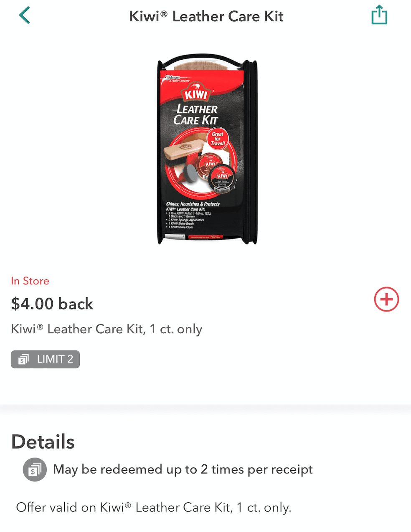This screenshot has height=532, width=411.
Task: Tap the page title Kiwi Leather Care Kit
Action: tap(206, 16)
